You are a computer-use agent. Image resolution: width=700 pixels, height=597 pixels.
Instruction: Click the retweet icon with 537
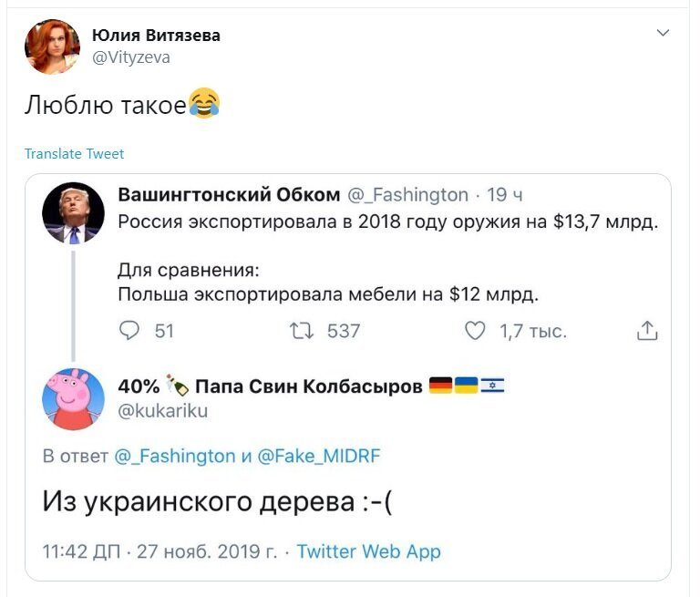[302, 331]
